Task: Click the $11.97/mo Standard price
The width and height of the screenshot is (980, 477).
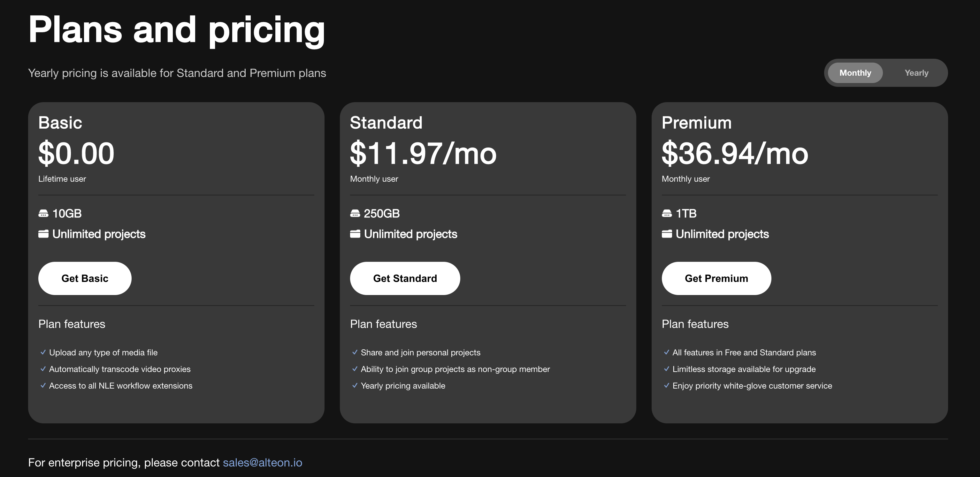Action: [423, 153]
